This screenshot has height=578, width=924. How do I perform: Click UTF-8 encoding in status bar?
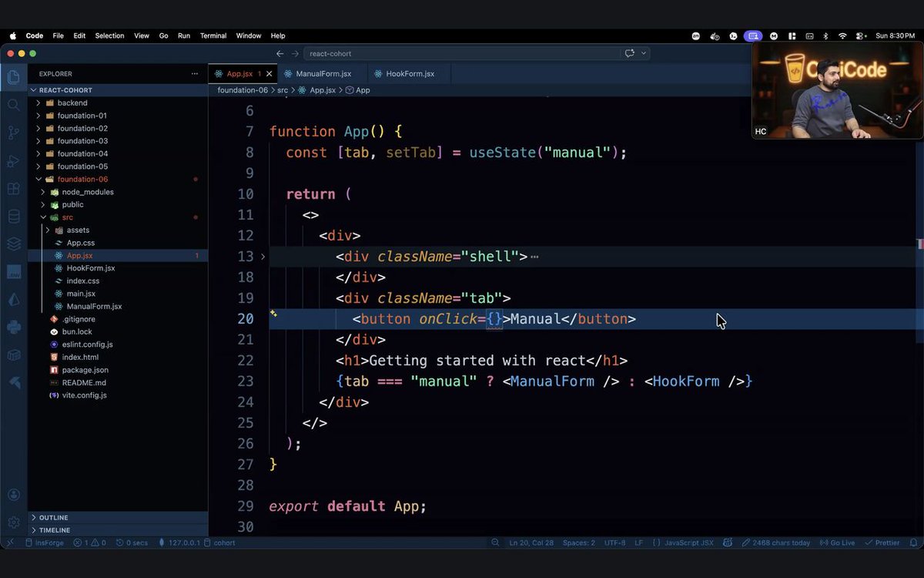click(615, 543)
